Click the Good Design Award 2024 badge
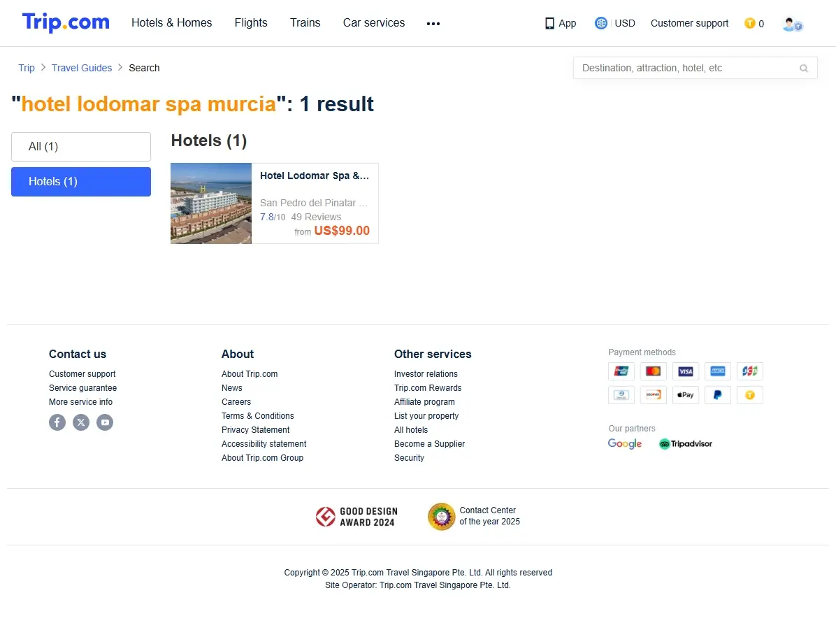836x644 pixels. click(356, 517)
